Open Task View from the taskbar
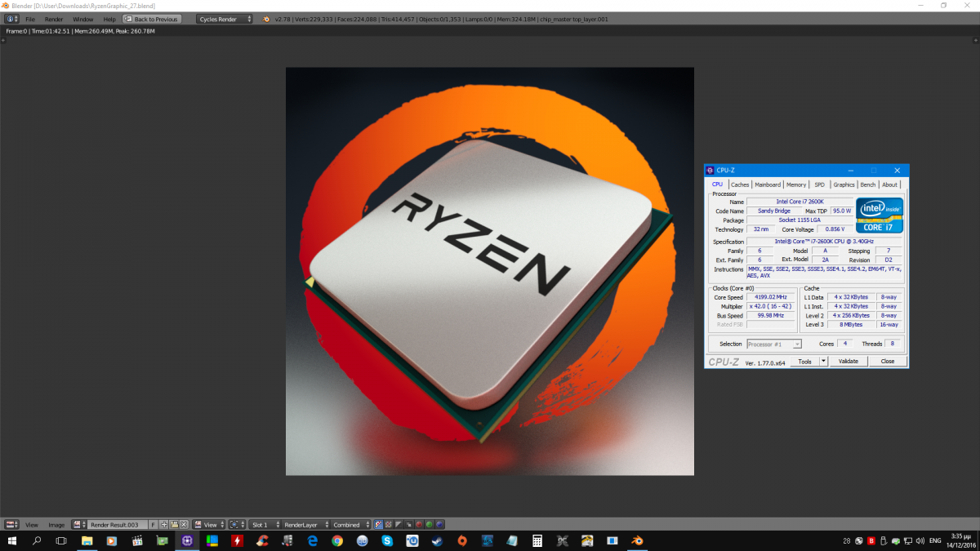Viewport: 980px width, 551px height. (x=61, y=540)
